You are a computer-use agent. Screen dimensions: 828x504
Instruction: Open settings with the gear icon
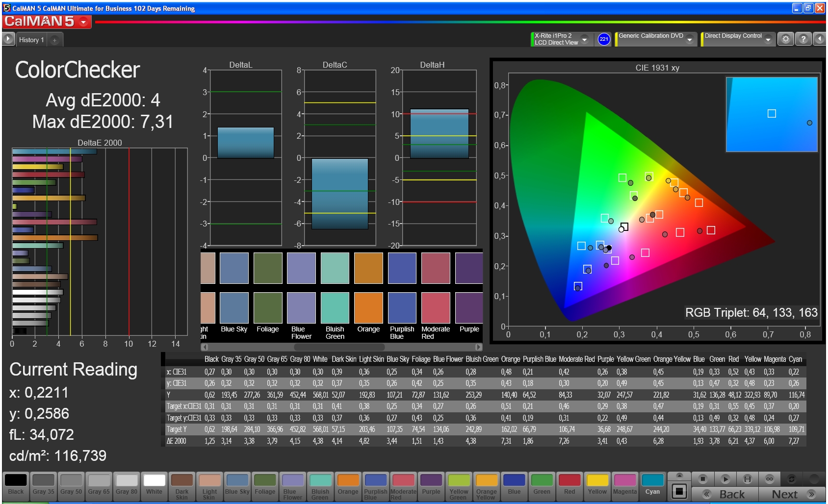(x=786, y=39)
